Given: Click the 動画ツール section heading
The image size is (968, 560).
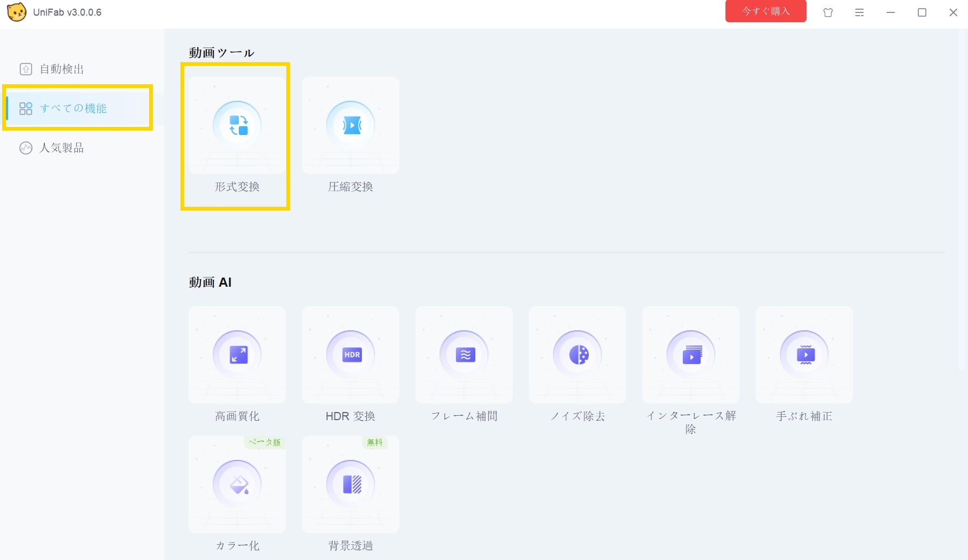Looking at the screenshot, I should point(221,53).
